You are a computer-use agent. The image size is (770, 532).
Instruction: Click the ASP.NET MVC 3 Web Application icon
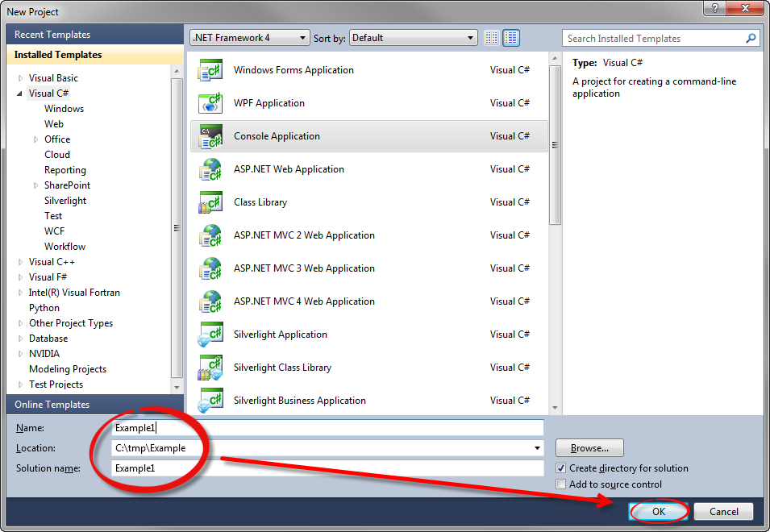point(210,268)
